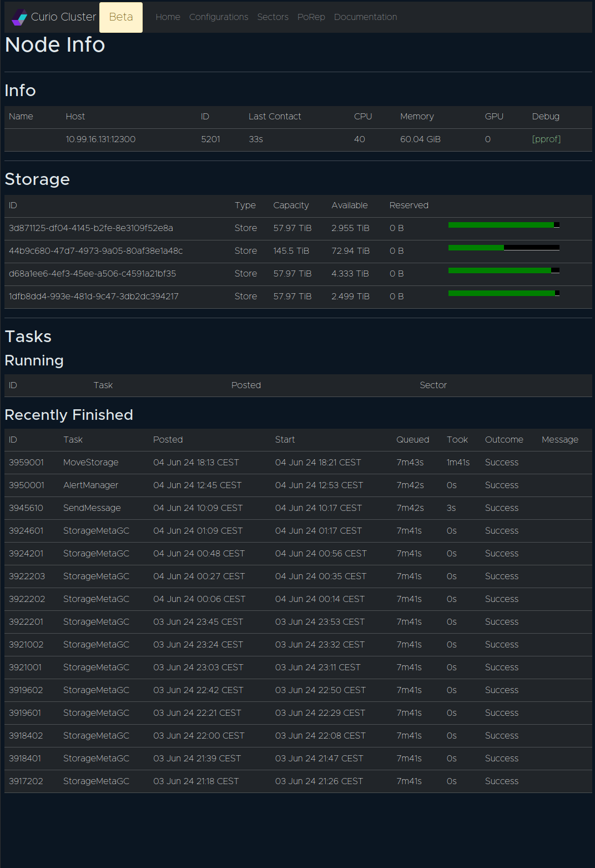The width and height of the screenshot is (595, 868).
Task: Navigate to the PoRep page
Action: pyautogui.click(x=311, y=17)
